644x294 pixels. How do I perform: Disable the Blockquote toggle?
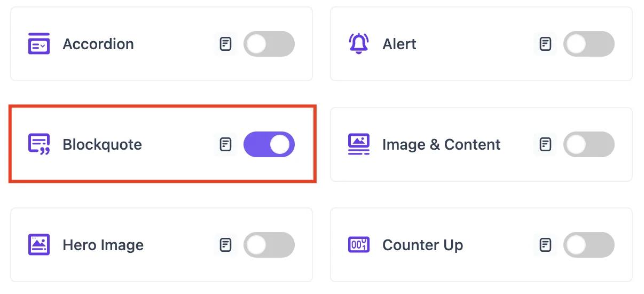[x=269, y=144]
